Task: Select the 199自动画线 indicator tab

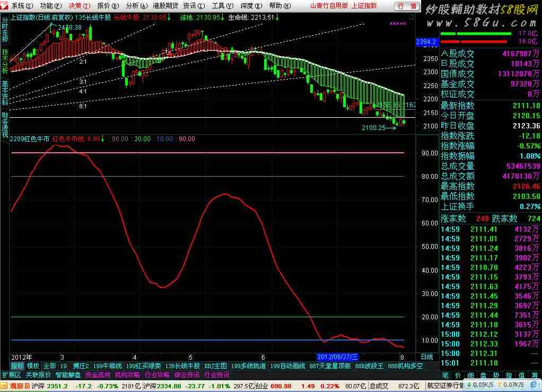Action: (x=287, y=366)
